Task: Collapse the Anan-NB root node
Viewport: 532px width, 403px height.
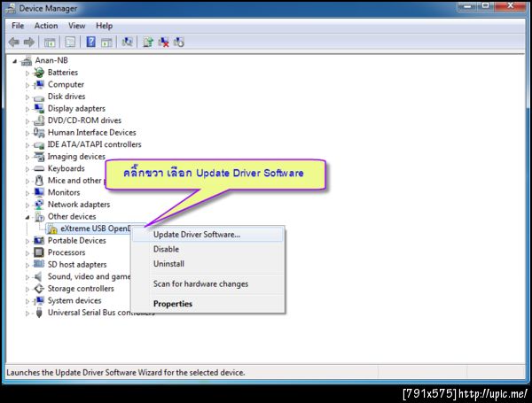Action: coord(14,61)
